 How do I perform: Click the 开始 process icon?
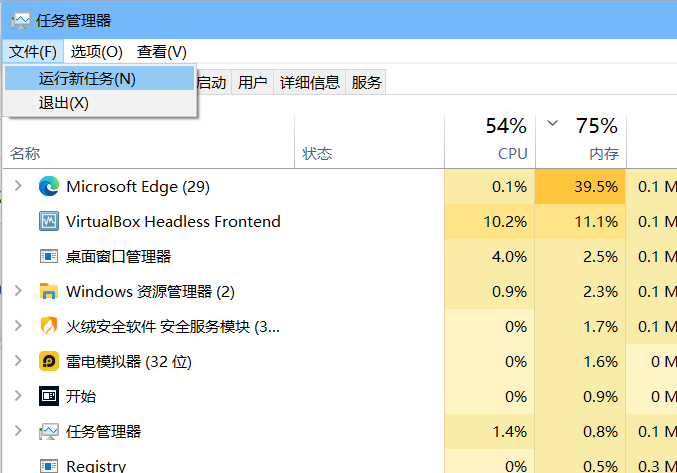point(49,396)
